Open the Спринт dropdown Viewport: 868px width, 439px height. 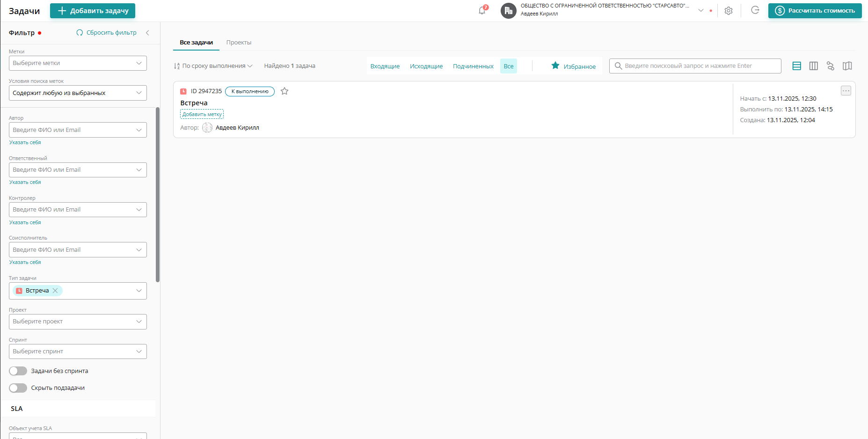(78, 351)
